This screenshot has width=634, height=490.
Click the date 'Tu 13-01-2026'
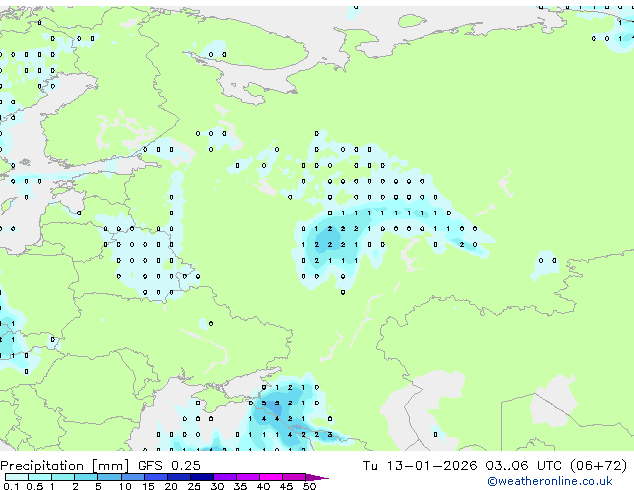(x=420, y=466)
